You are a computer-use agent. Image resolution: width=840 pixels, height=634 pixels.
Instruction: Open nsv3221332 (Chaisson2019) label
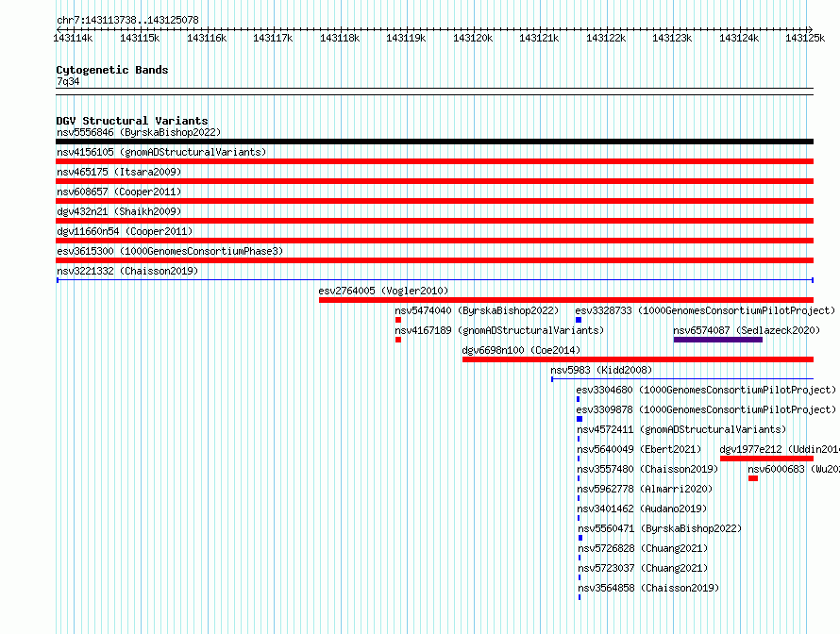tap(127, 271)
